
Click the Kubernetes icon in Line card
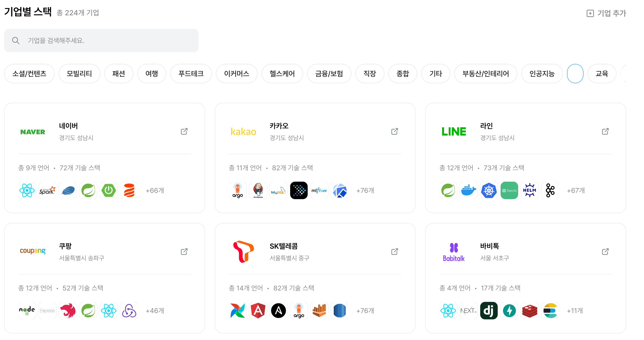[489, 190]
